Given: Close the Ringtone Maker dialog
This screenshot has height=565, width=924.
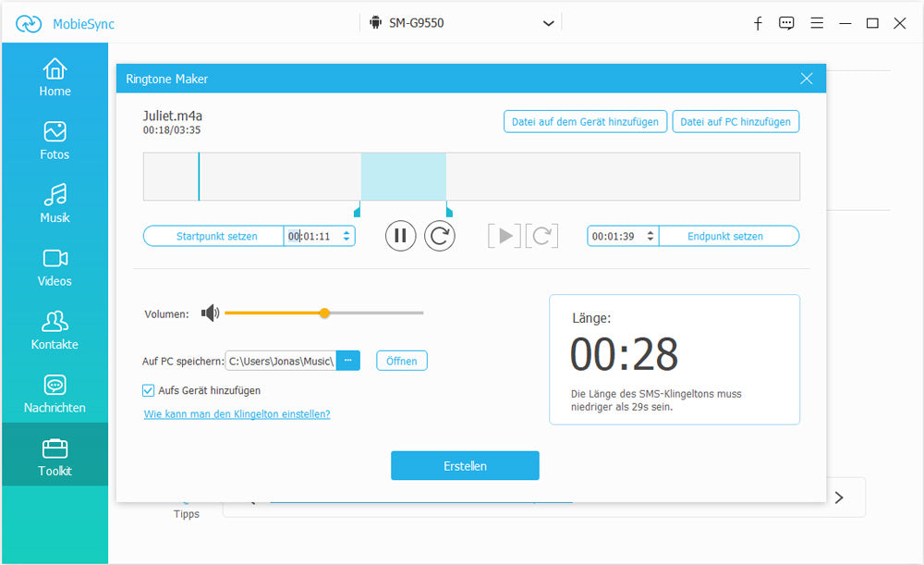Looking at the screenshot, I should click(x=806, y=79).
